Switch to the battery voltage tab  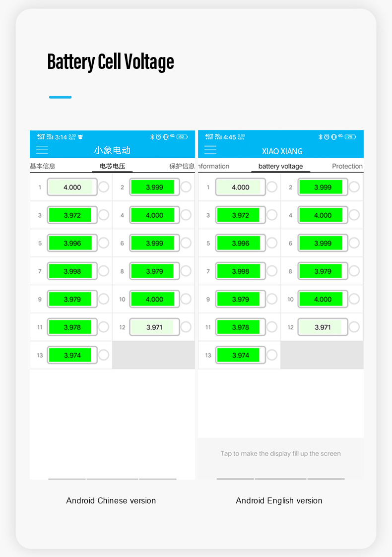point(280,166)
